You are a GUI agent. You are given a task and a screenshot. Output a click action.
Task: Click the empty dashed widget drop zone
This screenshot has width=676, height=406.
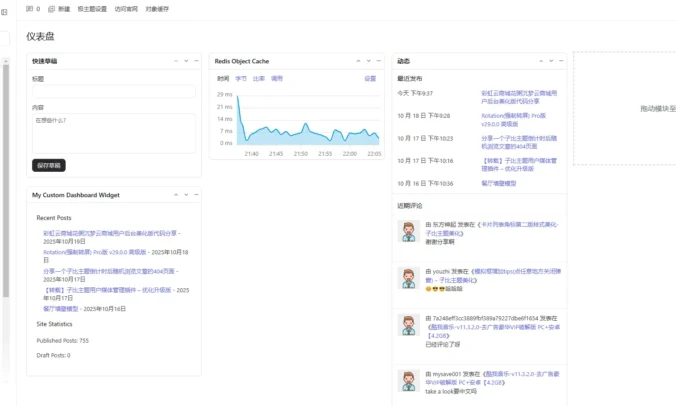pyautogui.click(x=625, y=108)
